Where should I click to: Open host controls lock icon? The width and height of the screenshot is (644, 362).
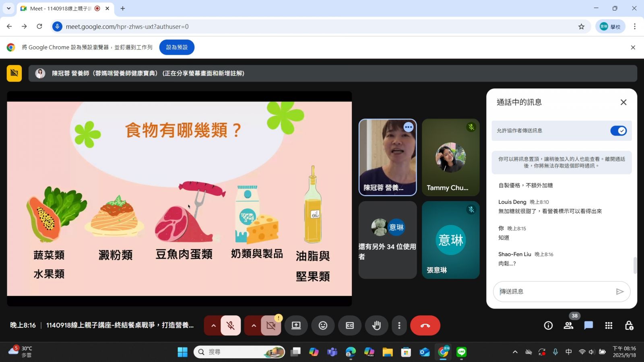click(629, 325)
